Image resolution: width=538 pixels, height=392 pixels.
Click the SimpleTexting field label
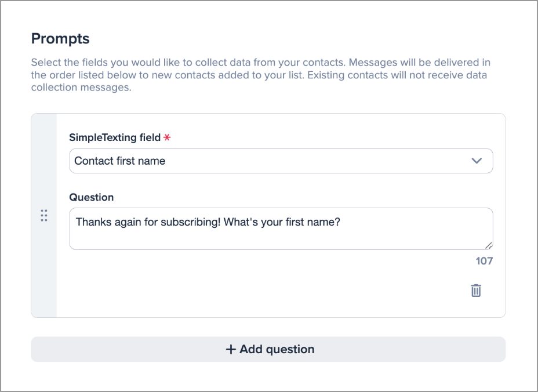coord(113,137)
